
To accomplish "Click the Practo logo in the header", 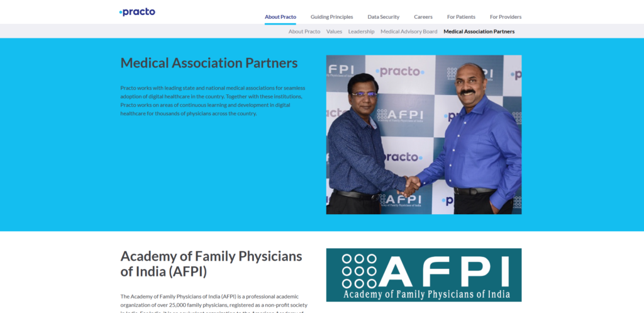I will [137, 12].
